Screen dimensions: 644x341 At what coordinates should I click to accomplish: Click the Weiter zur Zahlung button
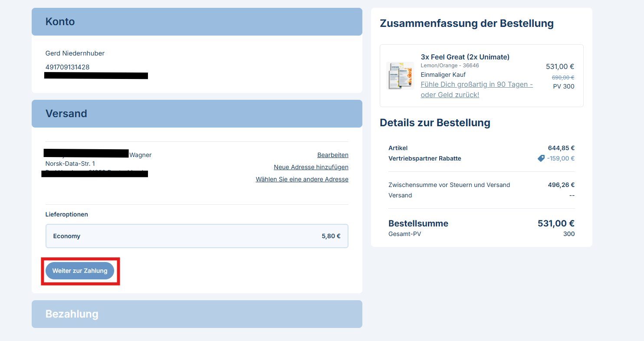pyautogui.click(x=80, y=271)
